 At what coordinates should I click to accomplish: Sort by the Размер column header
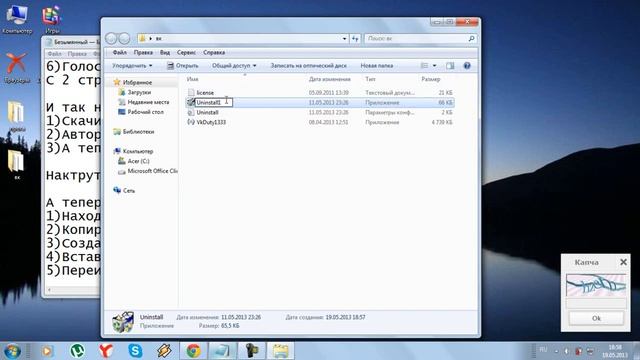point(431,79)
